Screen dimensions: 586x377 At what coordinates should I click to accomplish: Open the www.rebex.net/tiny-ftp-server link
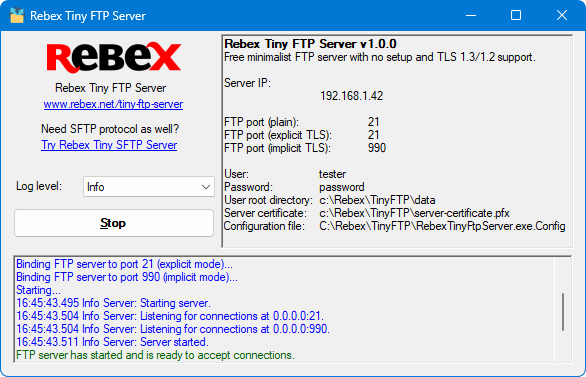coord(113,104)
